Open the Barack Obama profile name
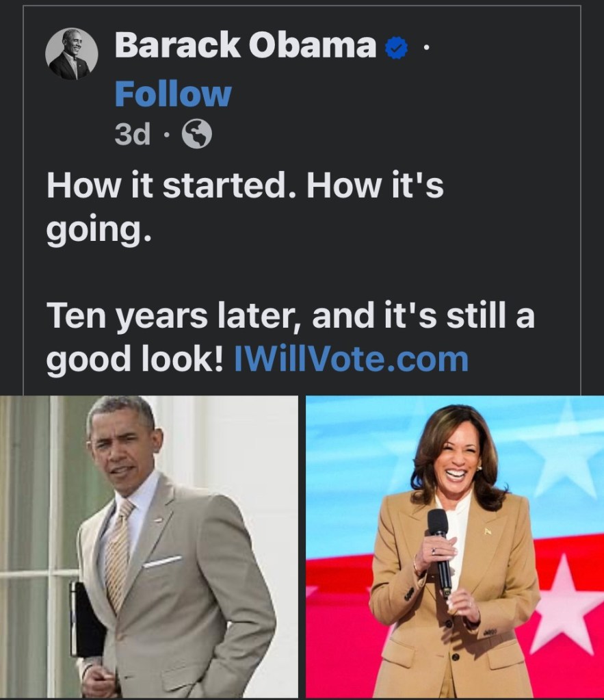The image size is (604, 700). pos(245,47)
